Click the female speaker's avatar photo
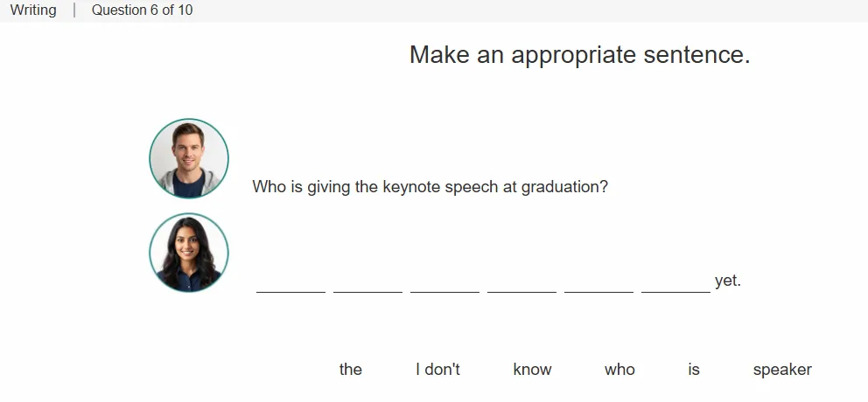This screenshot has height=402, width=868. tap(189, 253)
